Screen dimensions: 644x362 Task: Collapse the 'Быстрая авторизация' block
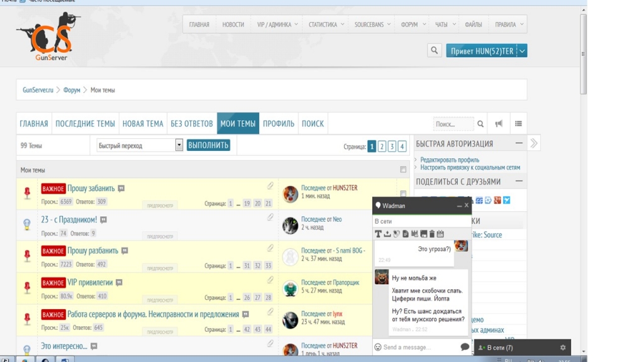[x=519, y=143]
